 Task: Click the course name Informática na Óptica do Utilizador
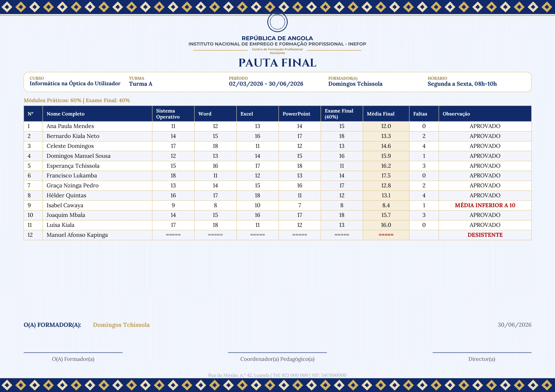[75, 84]
